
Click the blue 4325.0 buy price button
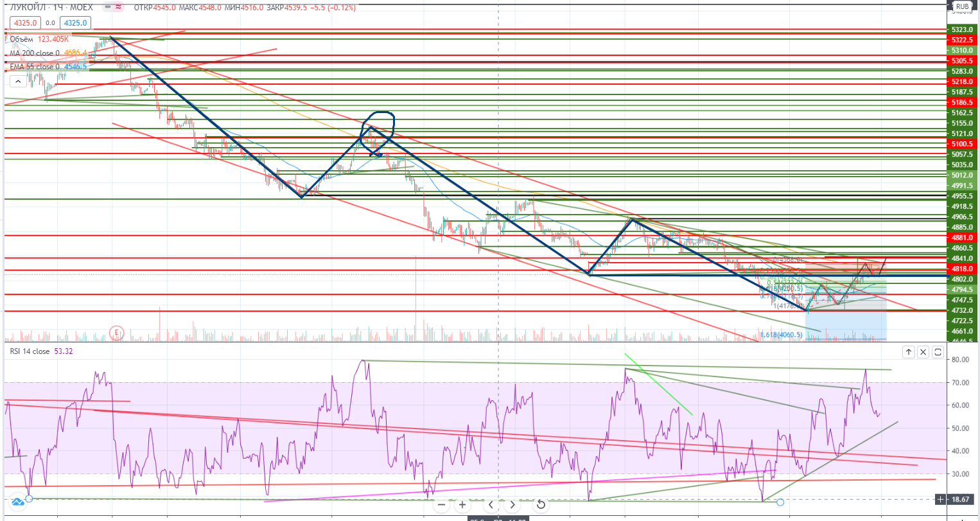coord(75,23)
